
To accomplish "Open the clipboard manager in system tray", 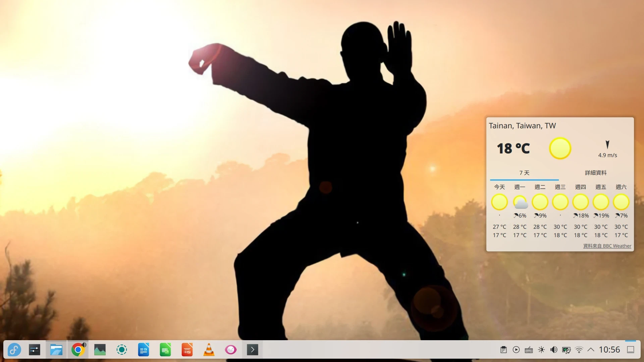I will point(504,350).
